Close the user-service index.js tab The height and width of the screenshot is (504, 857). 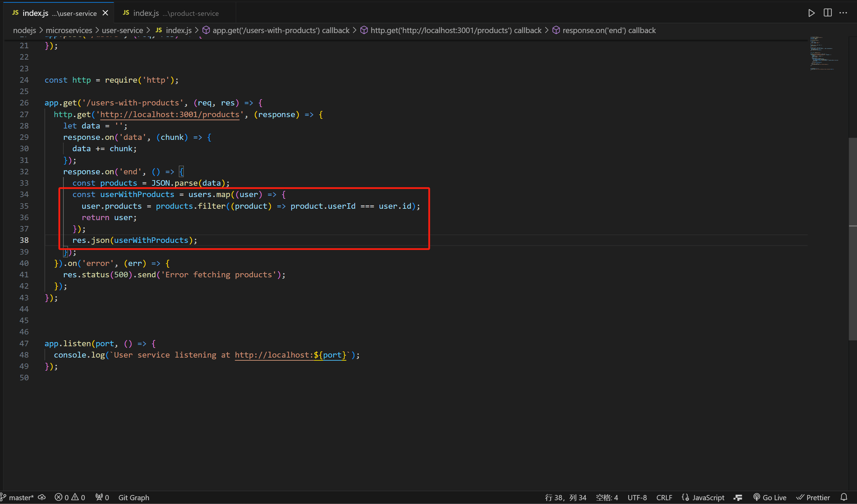click(x=105, y=13)
